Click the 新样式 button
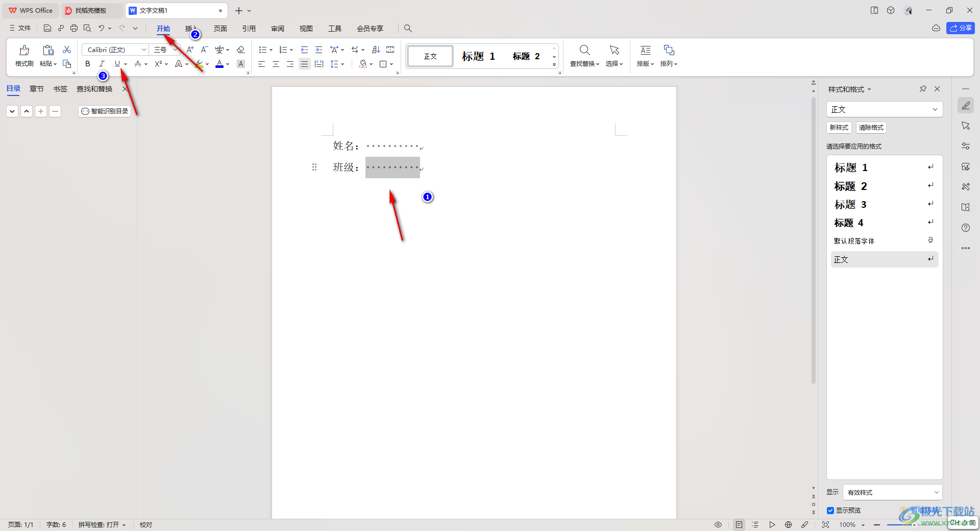 [x=839, y=128]
